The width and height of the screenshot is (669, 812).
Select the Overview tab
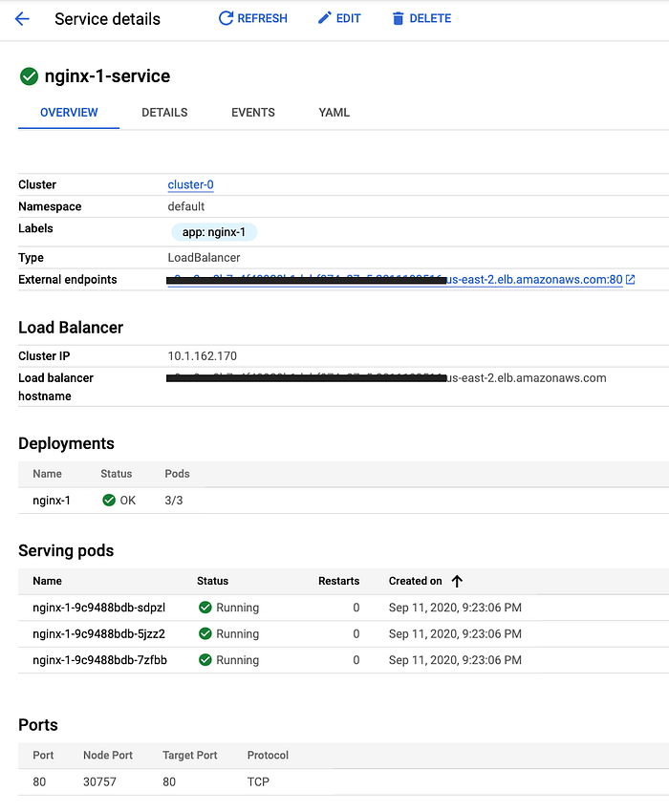coord(69,113)
